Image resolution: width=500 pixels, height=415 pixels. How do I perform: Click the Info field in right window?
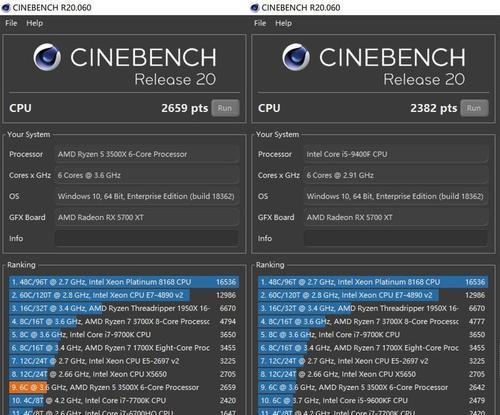(396, 238)
